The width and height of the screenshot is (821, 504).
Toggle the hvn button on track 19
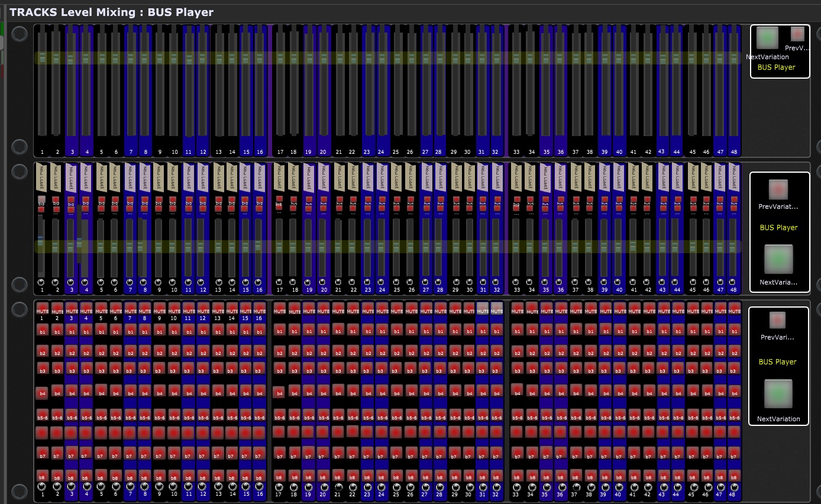308,201
